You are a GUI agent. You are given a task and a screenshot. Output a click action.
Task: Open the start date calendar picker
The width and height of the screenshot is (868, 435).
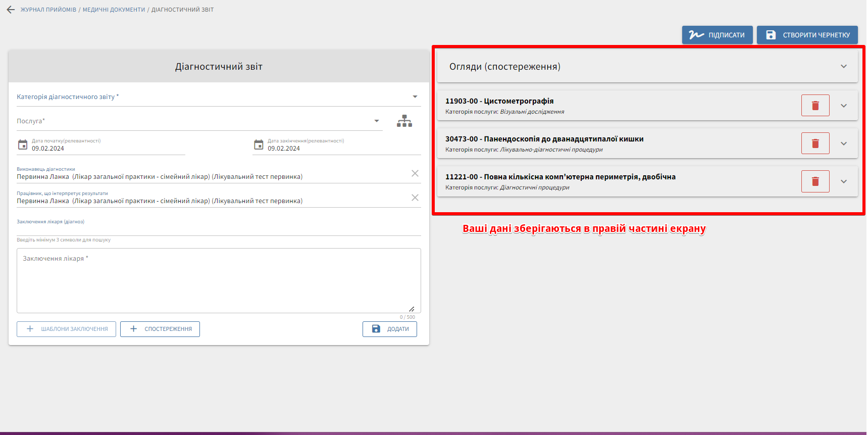pyautogui.click(x=23, y=145)
